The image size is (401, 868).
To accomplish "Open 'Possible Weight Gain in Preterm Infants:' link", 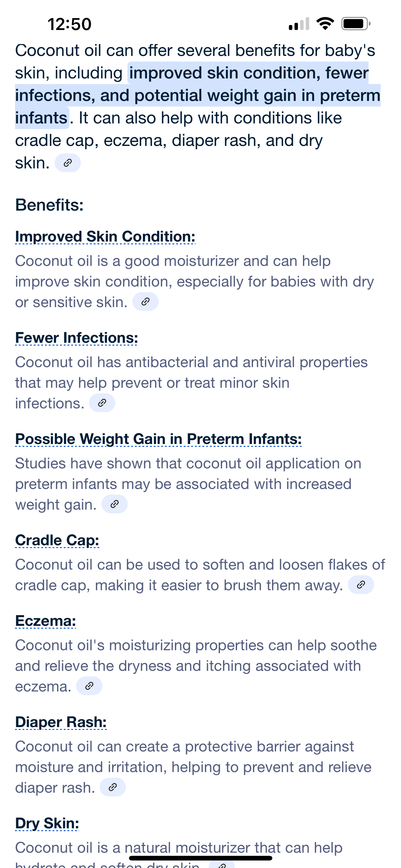I will coord(158,439).
